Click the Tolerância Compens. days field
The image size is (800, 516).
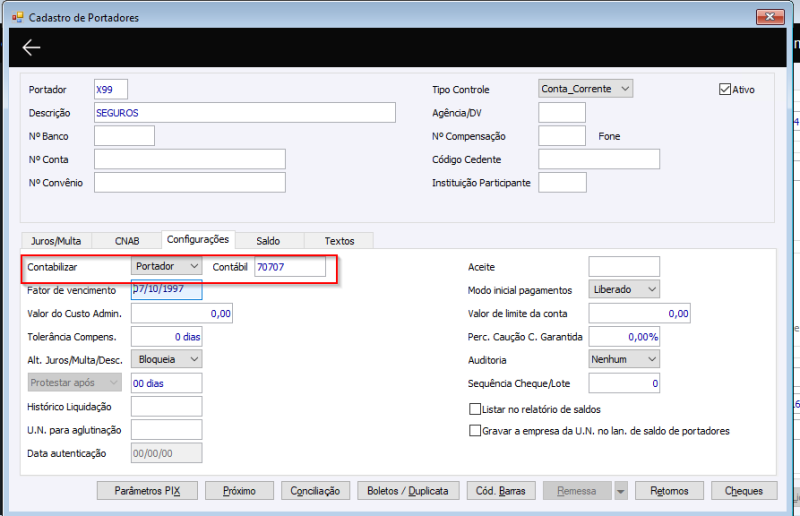click(166, 337)
